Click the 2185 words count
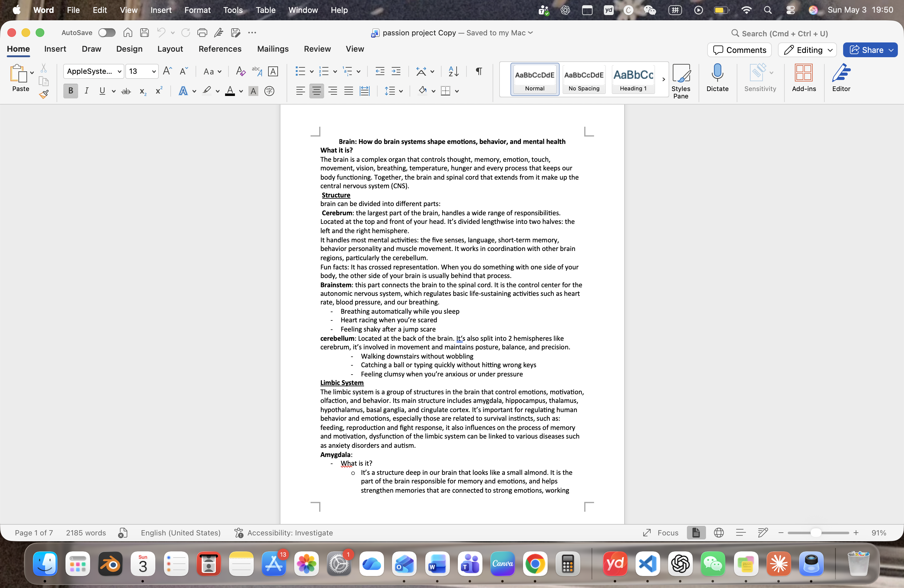This screenshot has height=588, width=904. (x=86, y=533)
